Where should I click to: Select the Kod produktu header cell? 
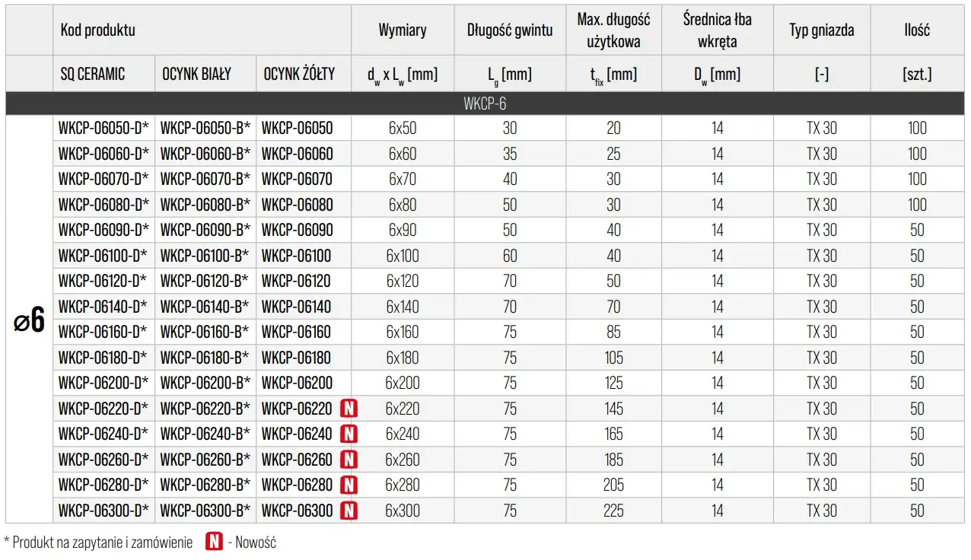tap(98, 30)
